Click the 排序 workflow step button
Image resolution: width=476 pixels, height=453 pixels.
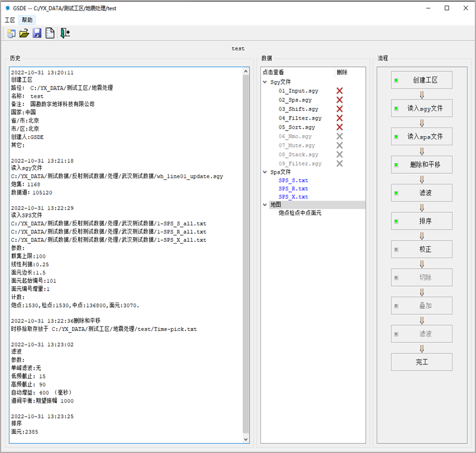pyautogui.click(x=422, y=221)
